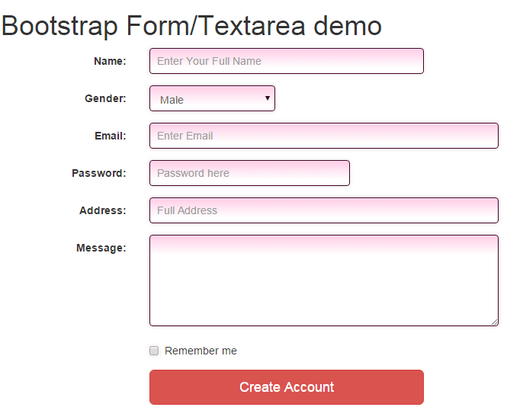Click the Name: label
507x420 pixels.
[110, 61]
